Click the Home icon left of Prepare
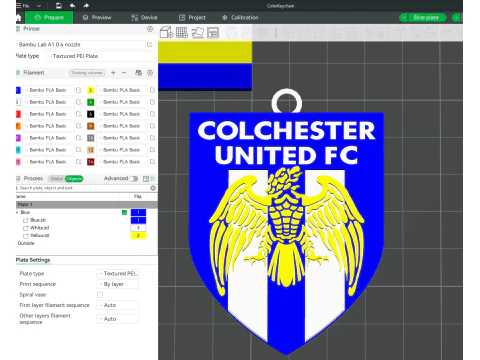This screenshot has height=360, width=480. (x=19, y=18)
